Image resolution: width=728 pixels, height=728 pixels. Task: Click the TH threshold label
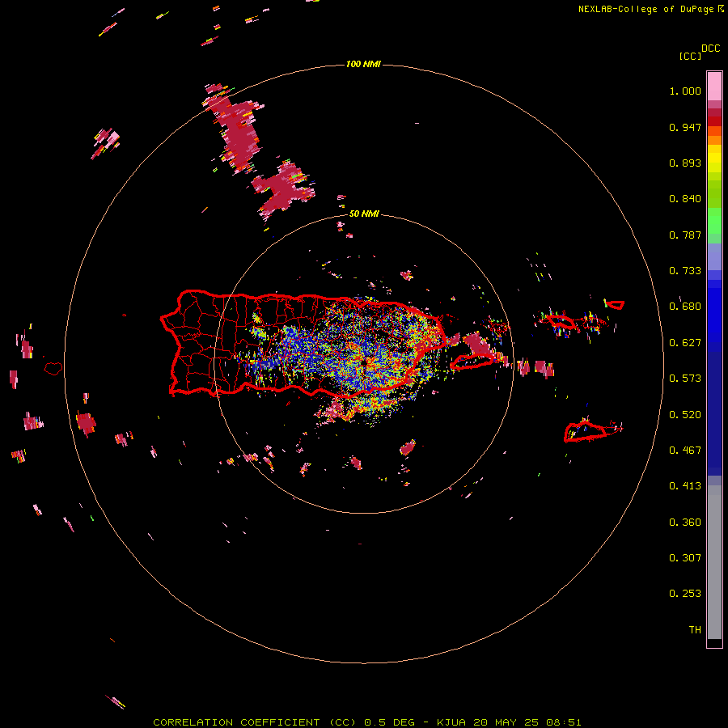click(x=695, y=630)
